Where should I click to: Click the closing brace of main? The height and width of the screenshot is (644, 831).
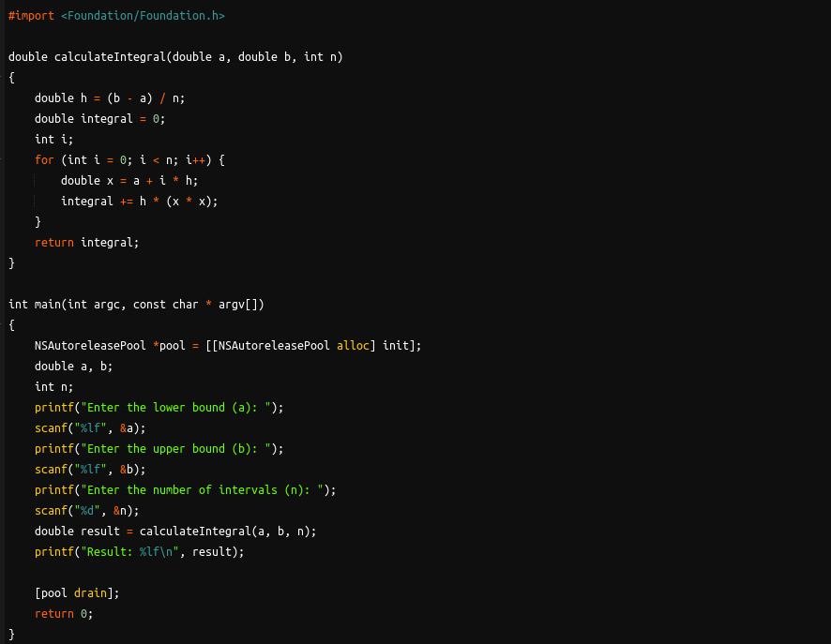[11, 634]
